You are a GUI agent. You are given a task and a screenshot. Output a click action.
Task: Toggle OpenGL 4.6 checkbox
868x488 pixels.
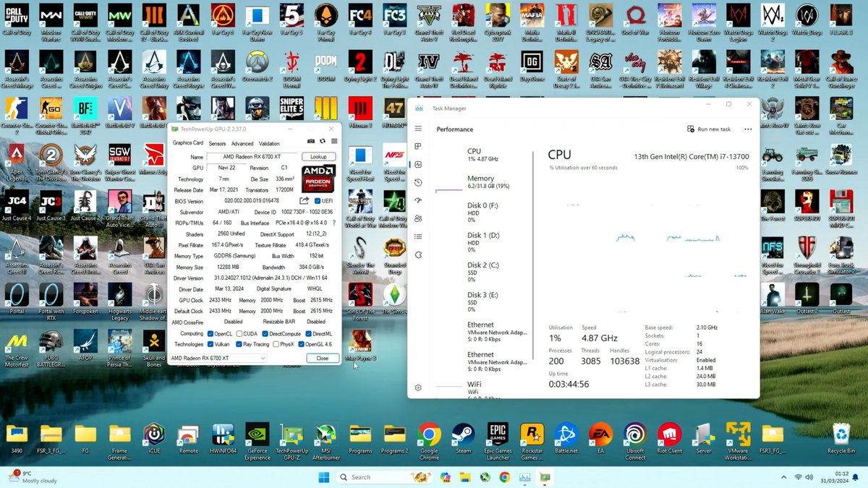[x=300, y=344]
